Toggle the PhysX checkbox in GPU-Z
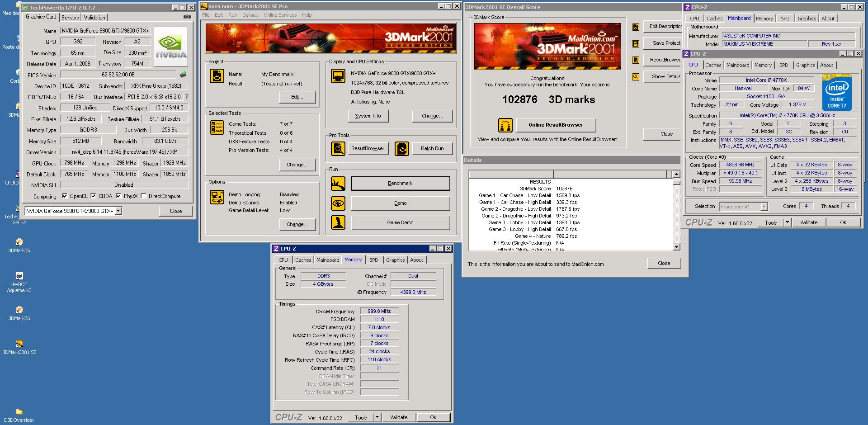The width and height of the screenshot is (868, 425). point(118,196)
